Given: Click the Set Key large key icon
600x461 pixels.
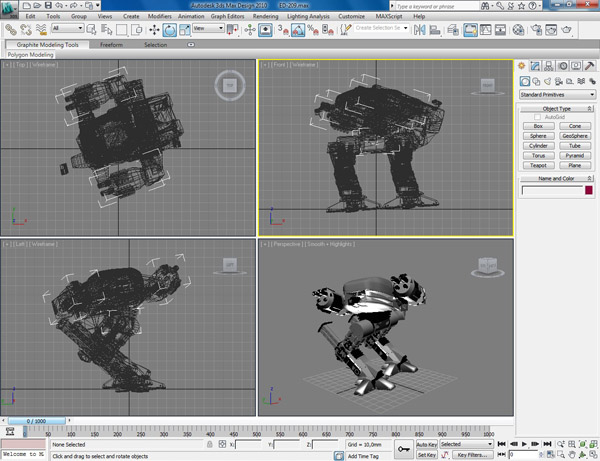Looking at the screenshot, I should pos(402,449).
